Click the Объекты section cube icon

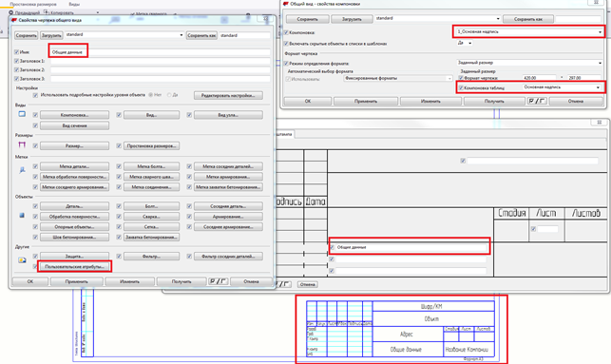click(x=22, y=215)
